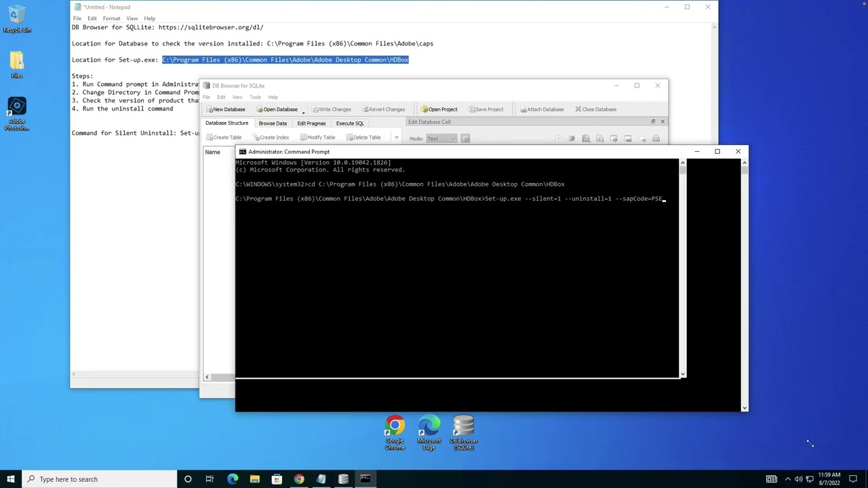The width and height of the screenshot is (868, 488).
Task: Switch to Browse Data tab
Action: (273, 123)
